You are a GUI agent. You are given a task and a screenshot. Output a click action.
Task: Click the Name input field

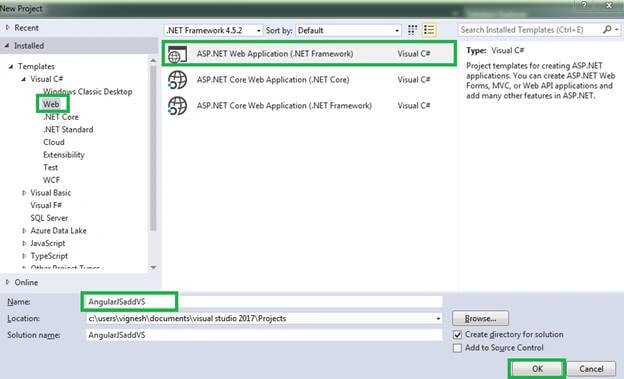[264, 302]
